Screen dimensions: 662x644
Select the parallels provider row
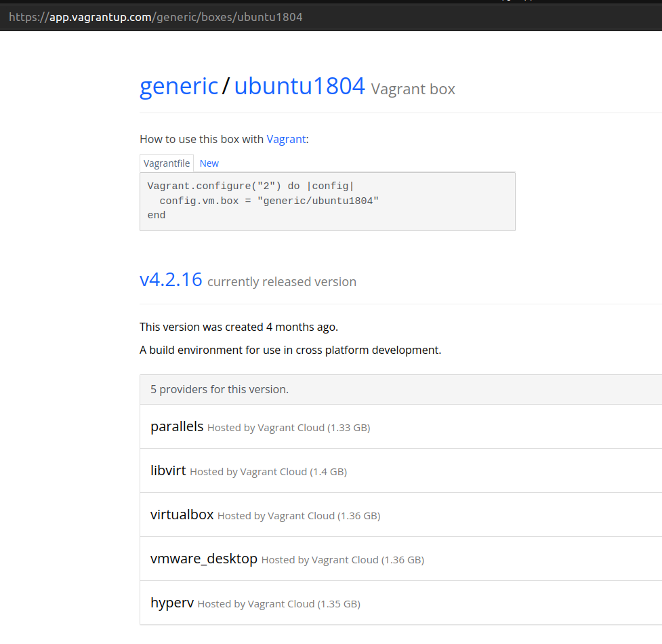[x=401, y=426]
